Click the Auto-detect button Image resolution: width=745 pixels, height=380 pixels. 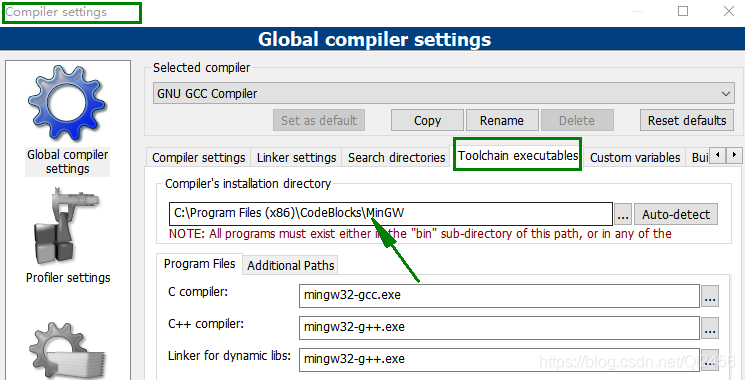point(676,215)
